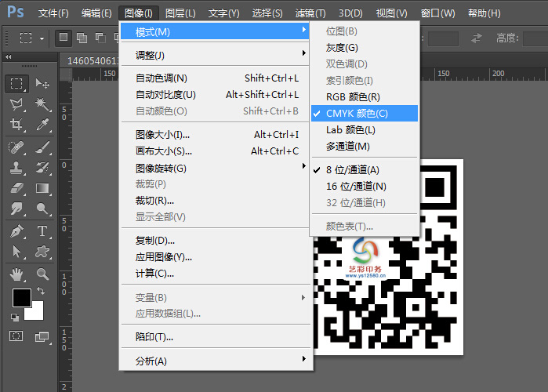Select the Hand tool

point(17,274)
